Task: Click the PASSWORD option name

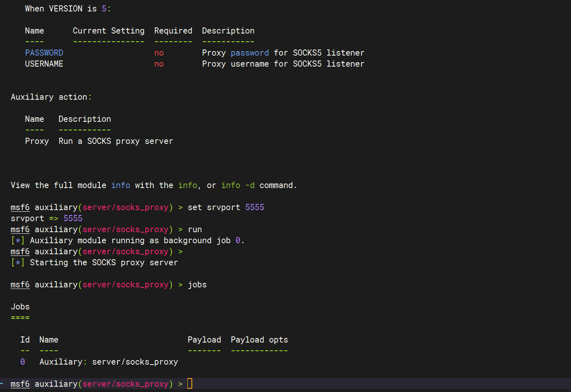Action: point(44,53)
